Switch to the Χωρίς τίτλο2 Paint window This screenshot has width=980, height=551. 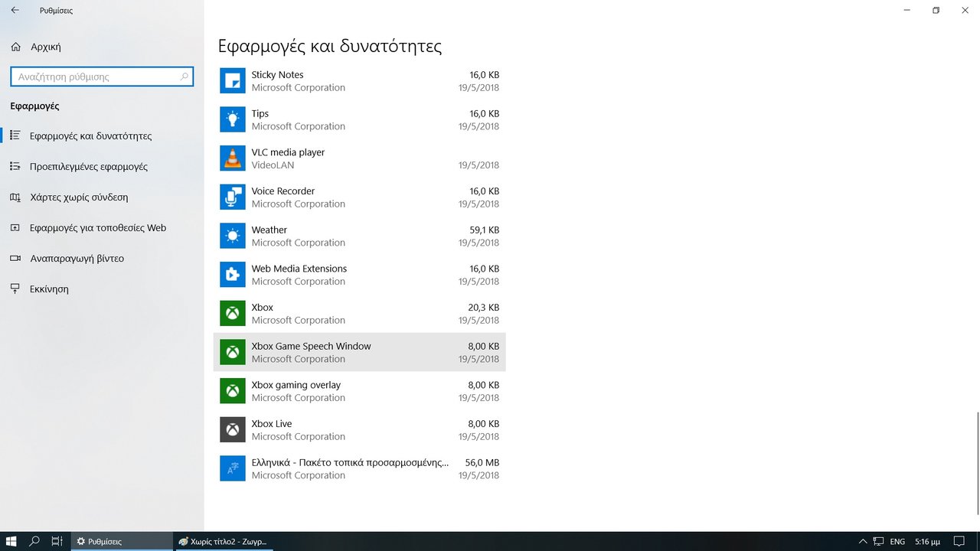[223, 541]
